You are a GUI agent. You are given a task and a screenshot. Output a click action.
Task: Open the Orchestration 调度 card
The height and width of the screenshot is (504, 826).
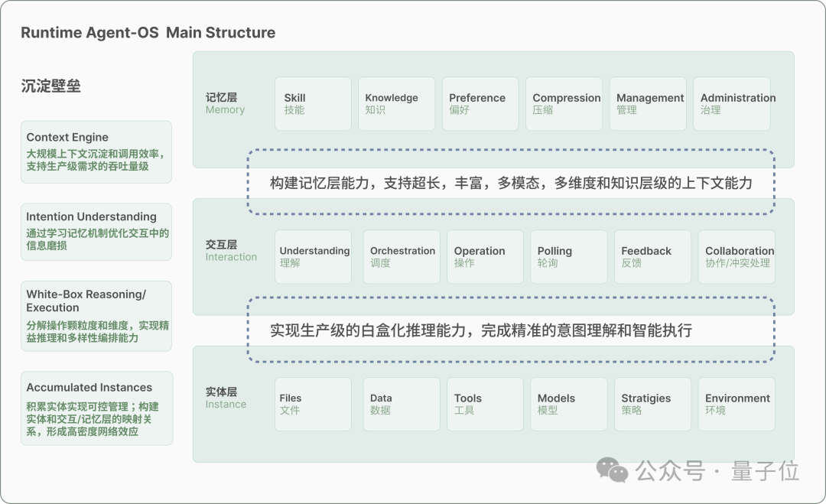coord(402,256)
